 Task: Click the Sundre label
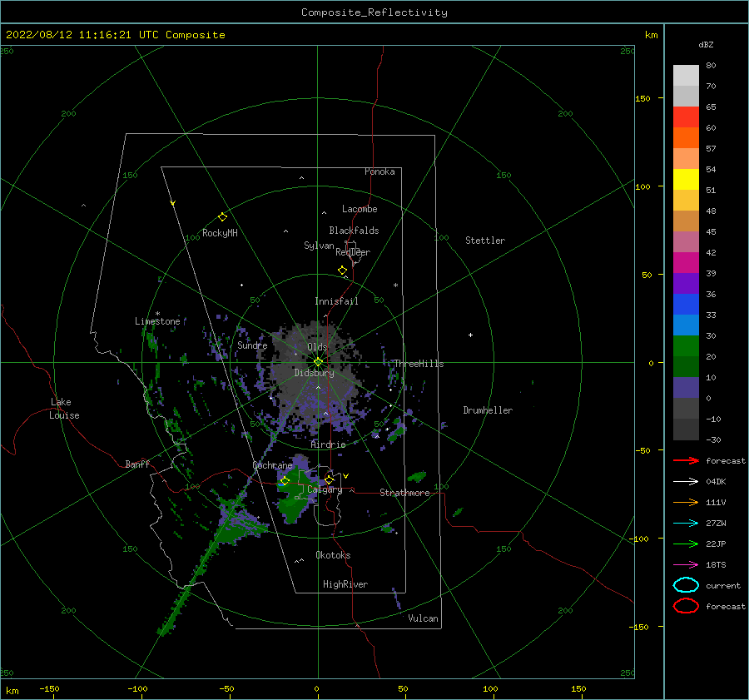pos(252,345)
